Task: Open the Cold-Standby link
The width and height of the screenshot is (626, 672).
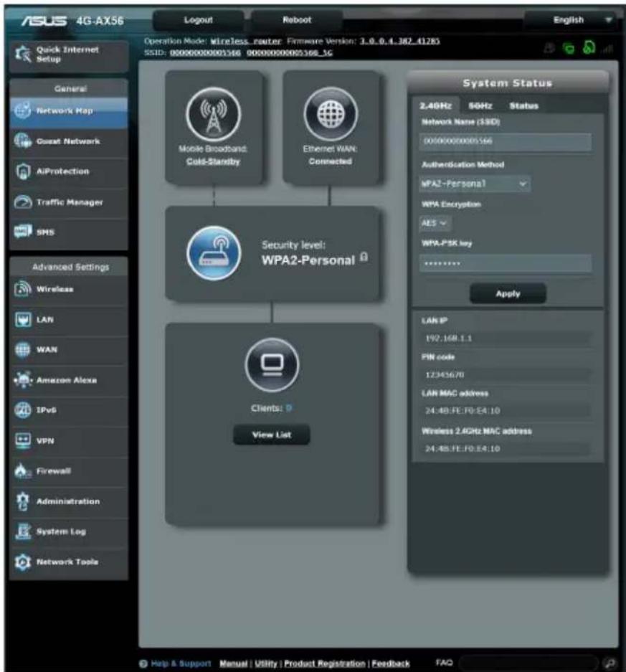Action: [214, 161]
